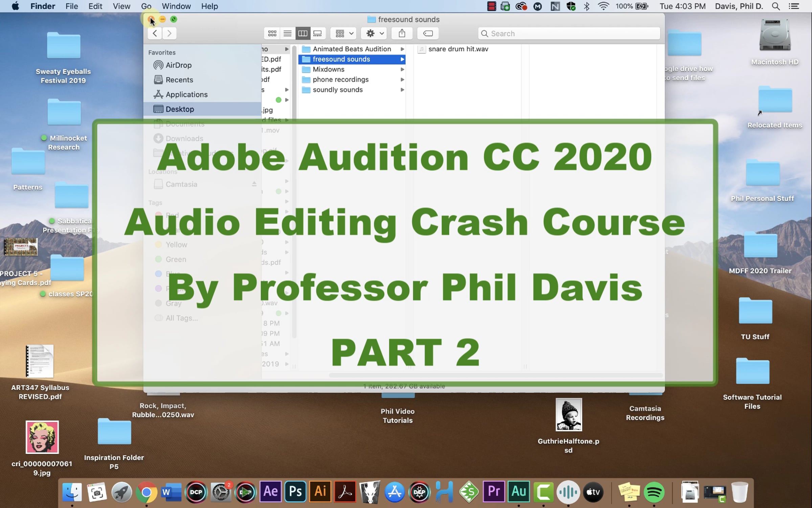Switch Finder to icon view
This screenshot has width=812, height=508.
272,33
